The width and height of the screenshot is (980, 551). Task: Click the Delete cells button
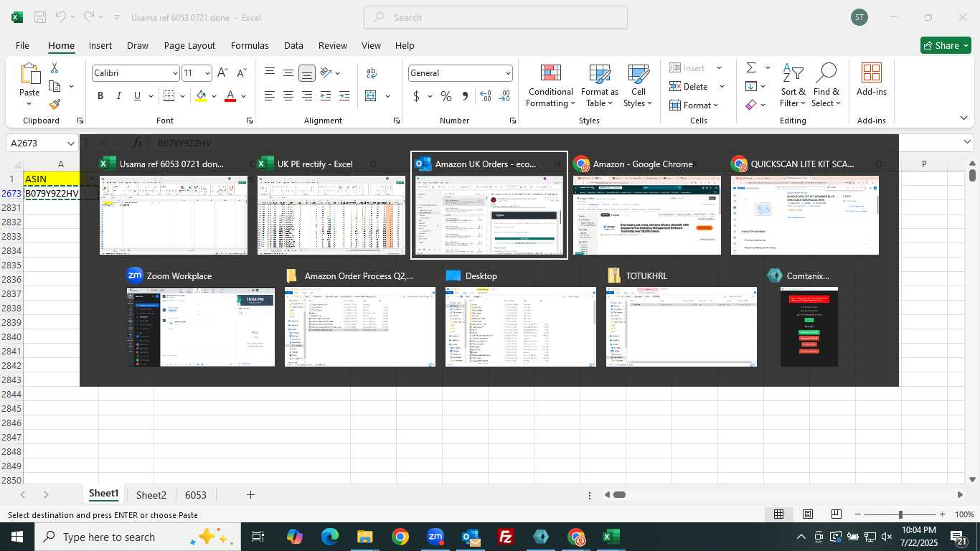pyautogui.click(x=689, y=86)
